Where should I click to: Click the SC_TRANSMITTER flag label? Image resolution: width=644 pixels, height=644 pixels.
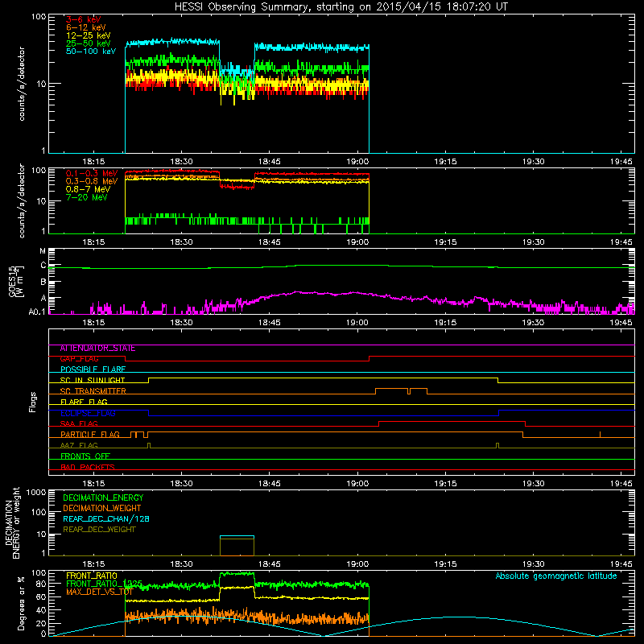(93, 391)
